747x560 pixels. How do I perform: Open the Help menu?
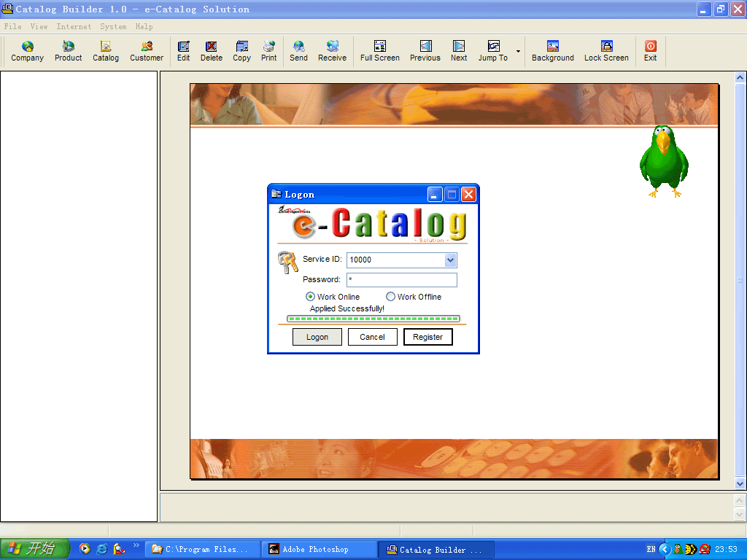(144, 27)
